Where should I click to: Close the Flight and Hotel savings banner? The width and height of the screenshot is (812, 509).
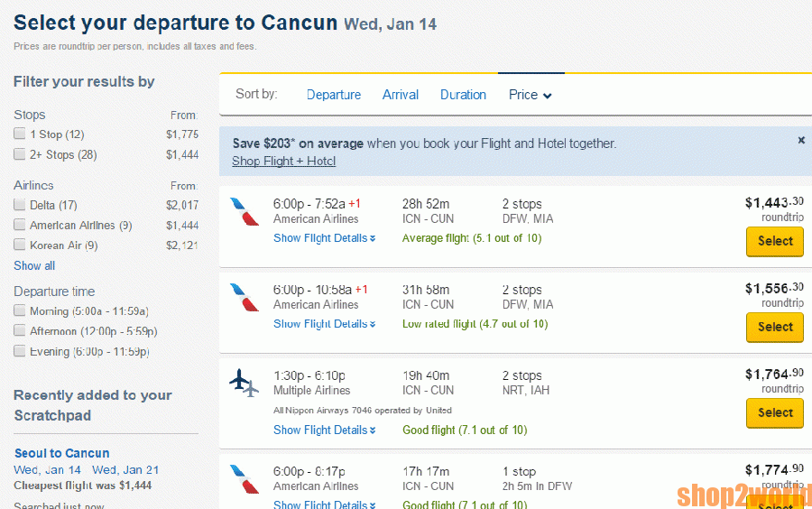click(x=801, y=141)
